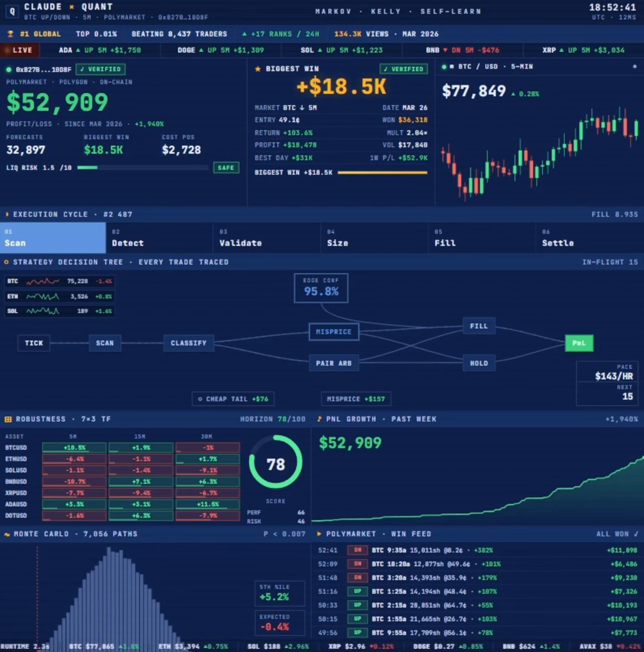644x652 pixels.
Task: Click the yellow BIGGEST WIN progress bar
Action: (x=383, y=173)
